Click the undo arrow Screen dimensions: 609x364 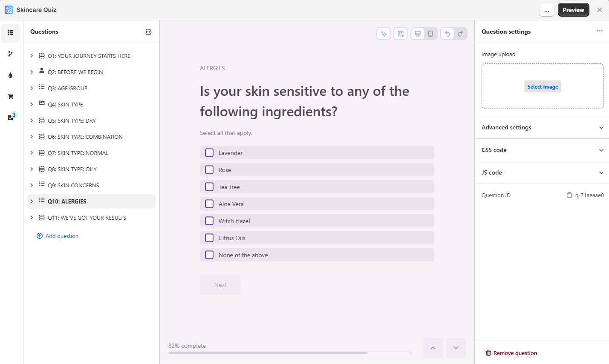point(447,34)
